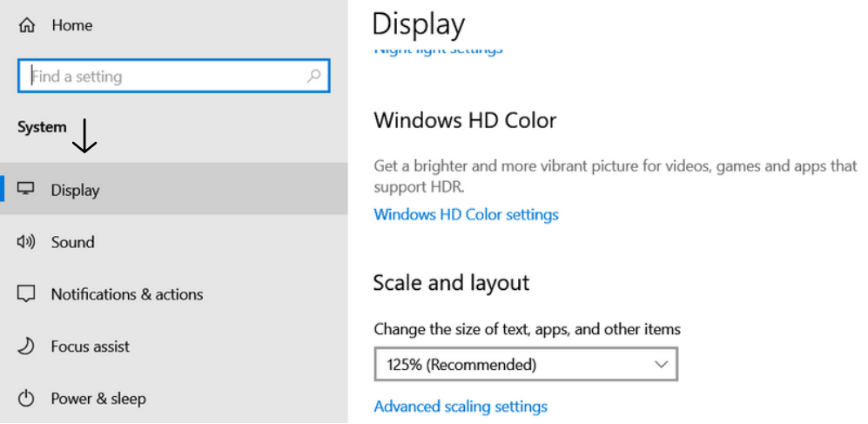This screenshot has height=424, width=868.
Task: Click the magnifier icon in search box
Action: click(x=314, y=77)
